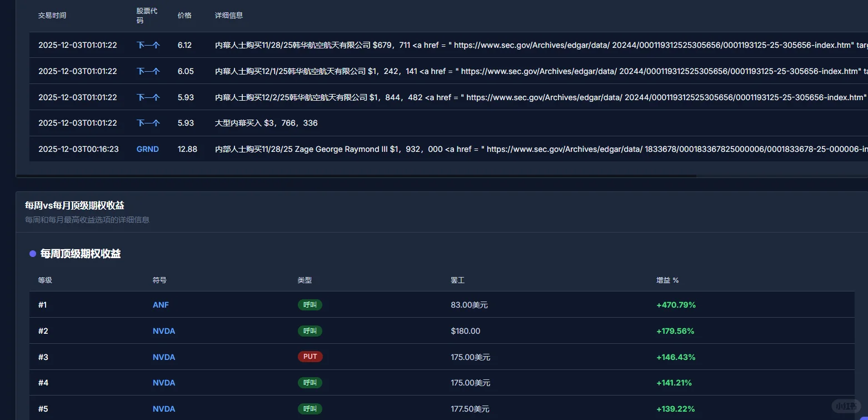Image resolution: width=868 pixels, height=420 pixels.
Task: Click the #2 rank cell
Action: [x=43, y=331]
